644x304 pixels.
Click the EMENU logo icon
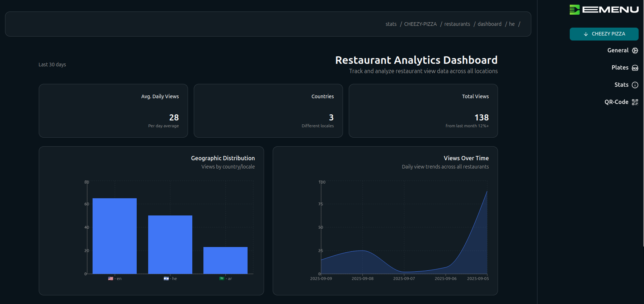click(574, 10)
